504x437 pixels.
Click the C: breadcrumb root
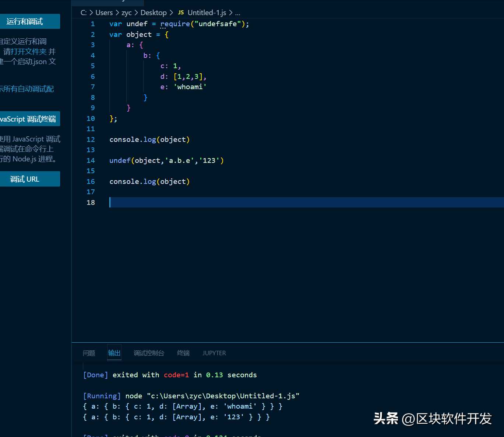[84, 13]
